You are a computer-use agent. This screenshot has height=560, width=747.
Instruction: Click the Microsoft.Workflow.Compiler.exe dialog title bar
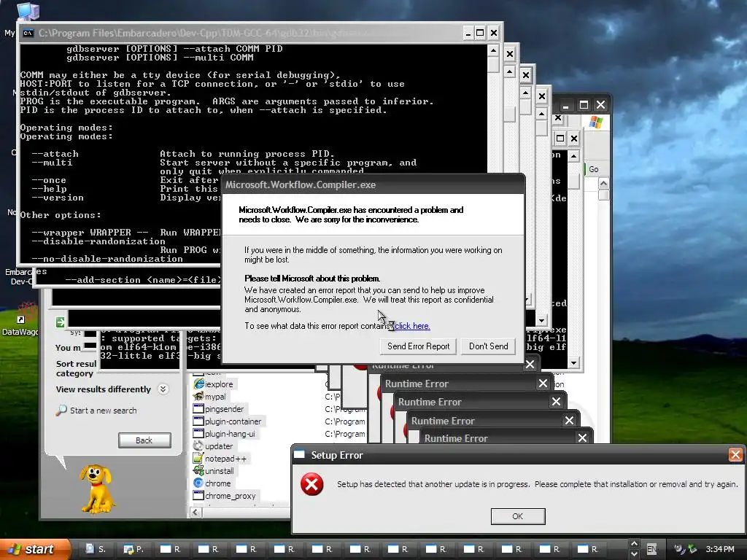tap(373, 184)
